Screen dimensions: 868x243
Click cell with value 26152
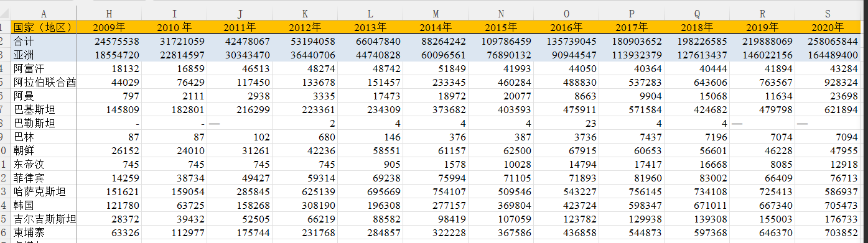[109, 150]
